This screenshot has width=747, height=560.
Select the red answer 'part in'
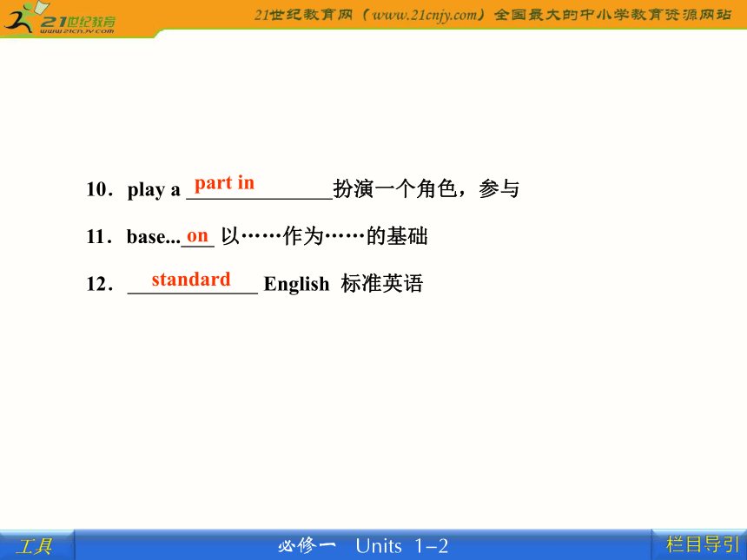click(224, 183)
